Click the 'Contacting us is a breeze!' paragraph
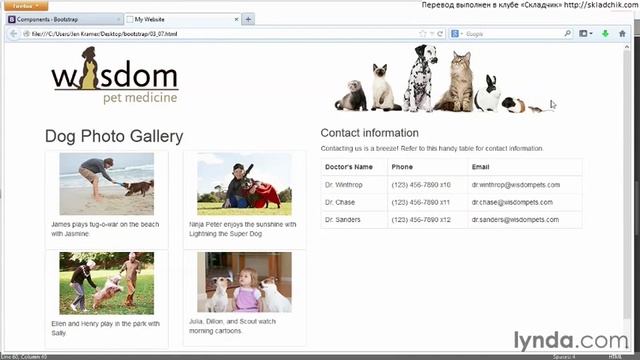 pyautogui.click(x=432, y=148)
